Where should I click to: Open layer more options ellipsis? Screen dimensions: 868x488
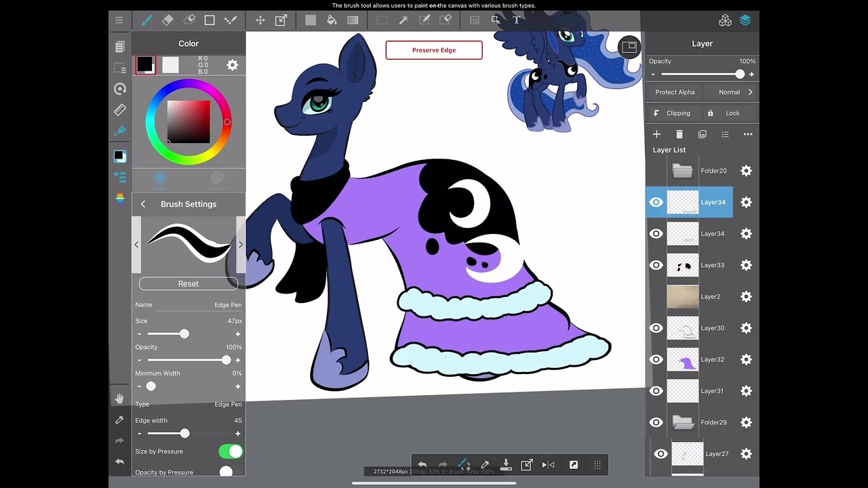click(748, 134)
